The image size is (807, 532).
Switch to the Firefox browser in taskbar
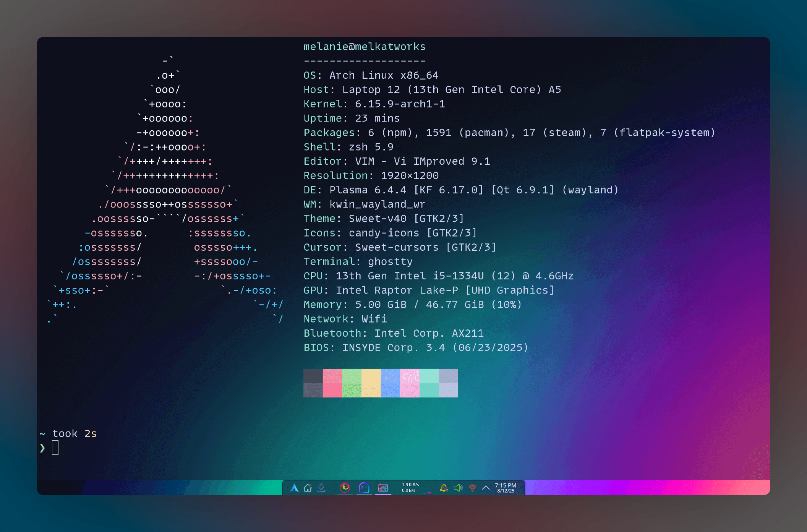tap(345, 488)
